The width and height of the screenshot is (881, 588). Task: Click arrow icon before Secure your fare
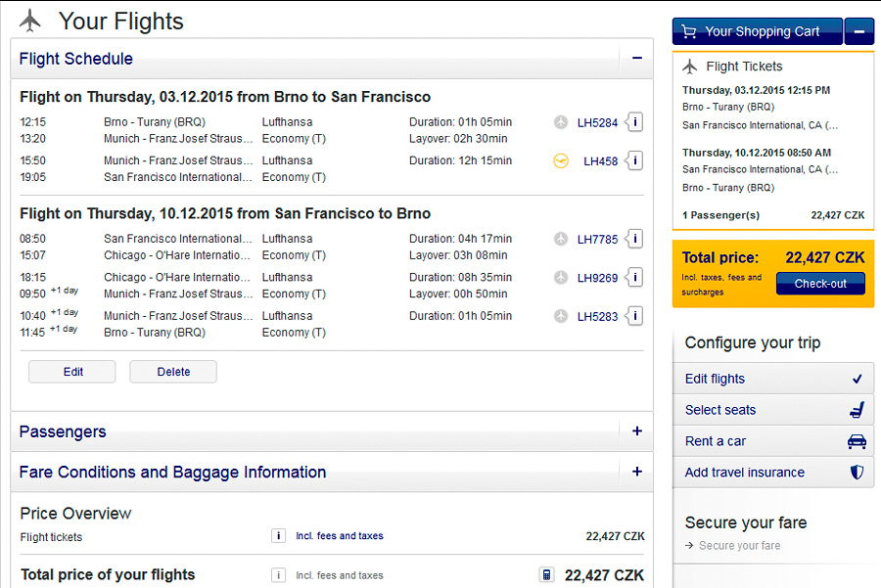pyautogui.click(x=689, y=545)
